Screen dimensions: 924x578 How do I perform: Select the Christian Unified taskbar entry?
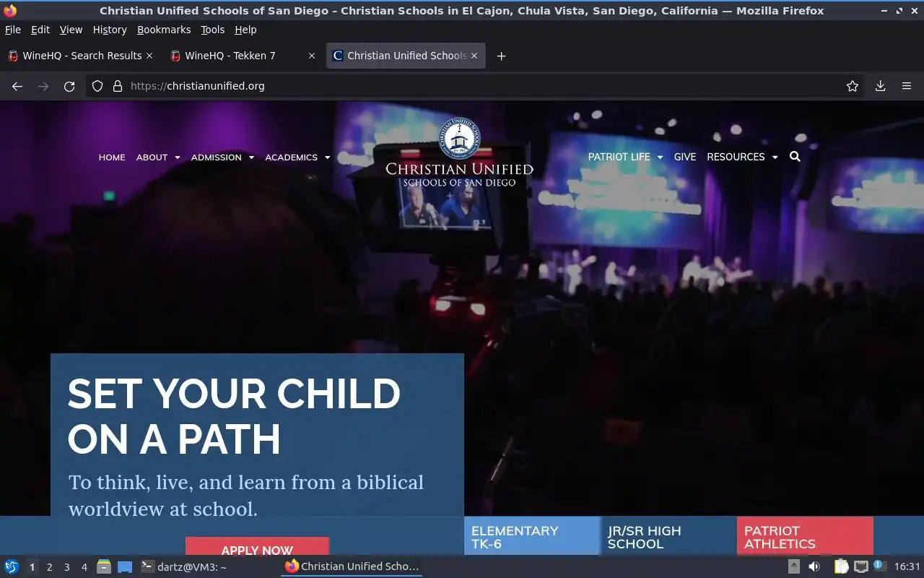[x=352, y=566]
